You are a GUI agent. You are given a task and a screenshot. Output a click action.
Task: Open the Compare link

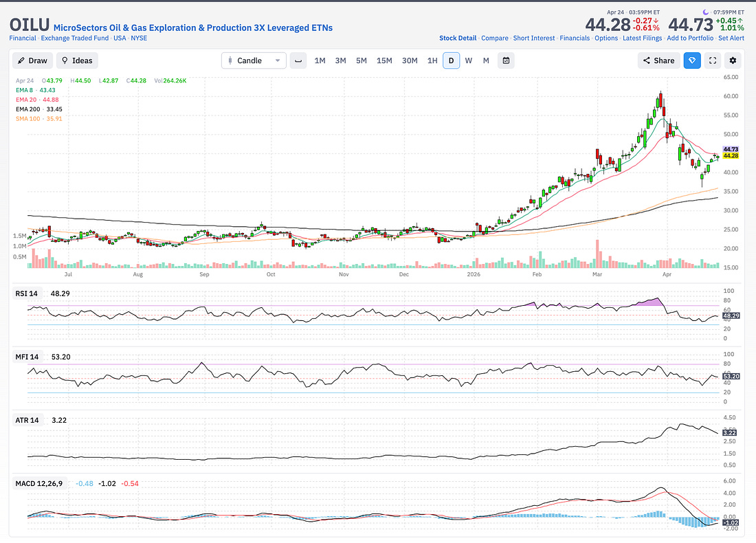pyautogui.click(x=495, y=38)
